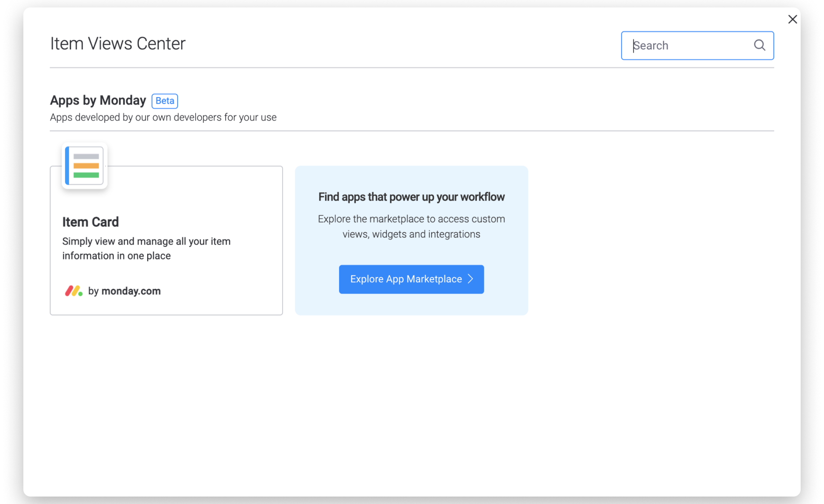
Task: Click the green bar in Item Card icon
Action: tap(86, 175)
